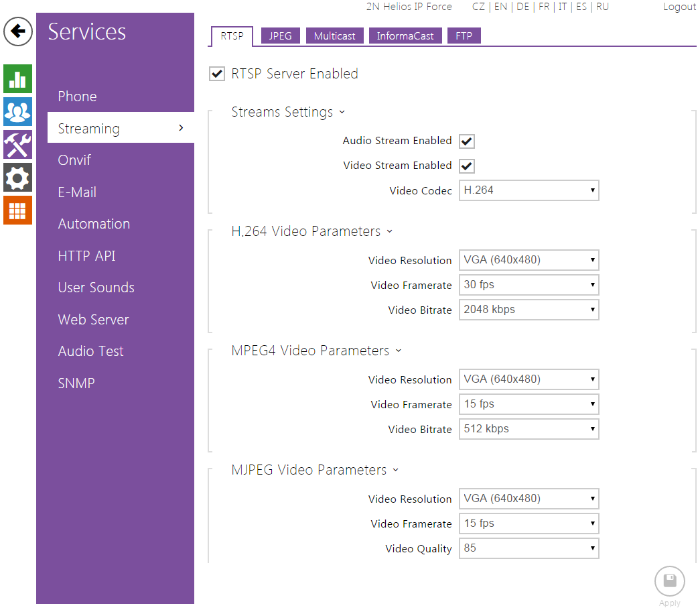
Task: Switch to the InformaCast tab
Action: pos(405,36)
